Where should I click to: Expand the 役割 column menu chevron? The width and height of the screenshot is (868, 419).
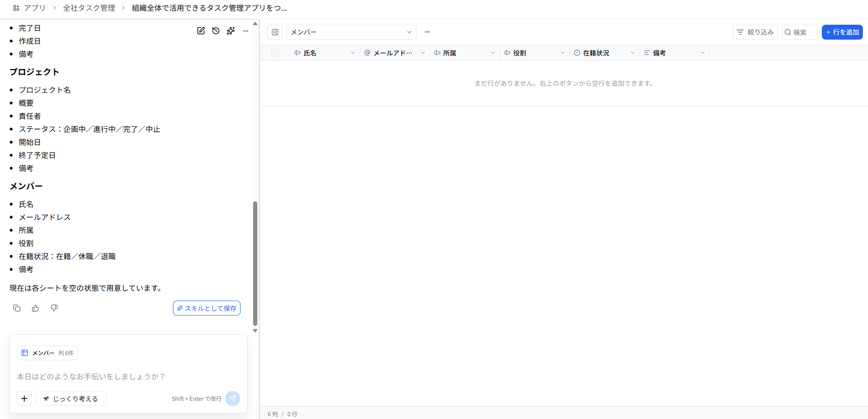(563, 53)
